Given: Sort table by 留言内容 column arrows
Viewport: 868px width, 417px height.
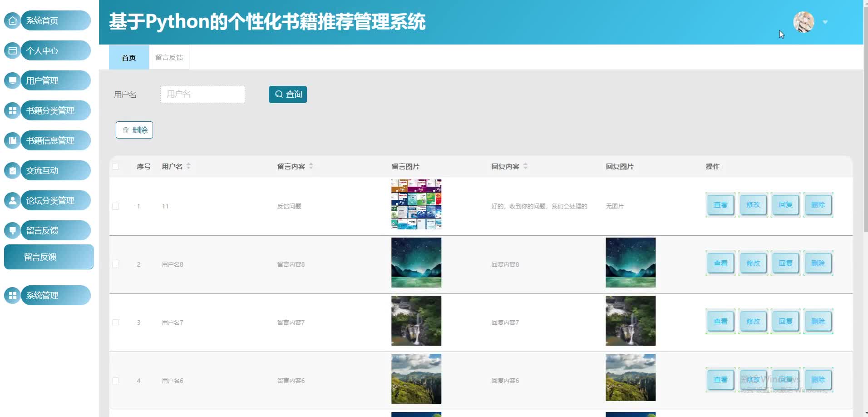Looking at the screenshot, I should point(311,166).
